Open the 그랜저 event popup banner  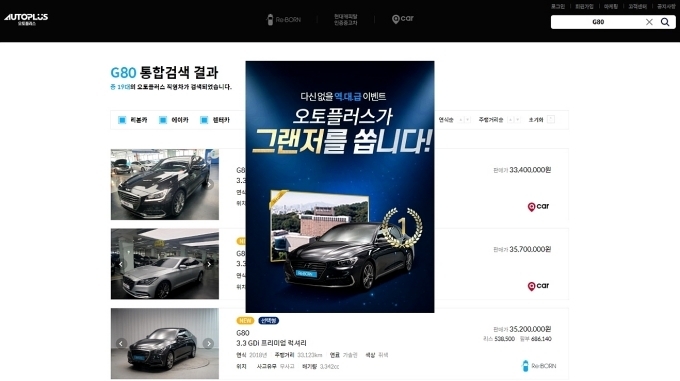[340, 187]
